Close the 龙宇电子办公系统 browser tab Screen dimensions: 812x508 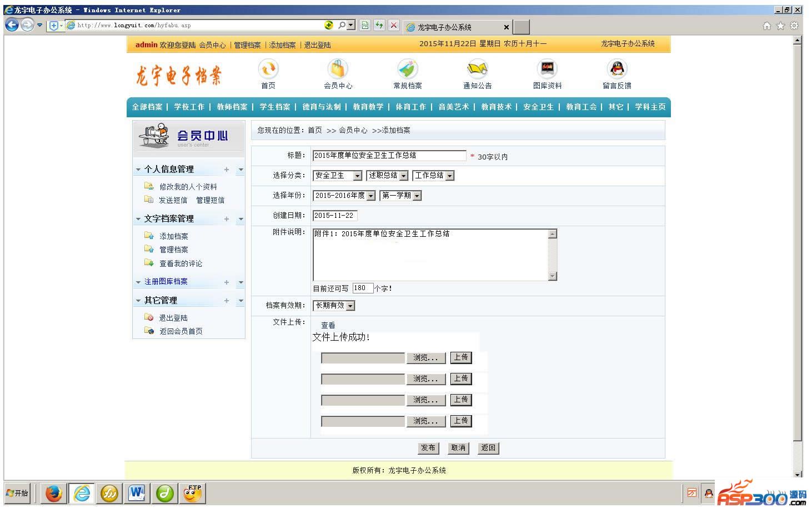click(507, 27)
